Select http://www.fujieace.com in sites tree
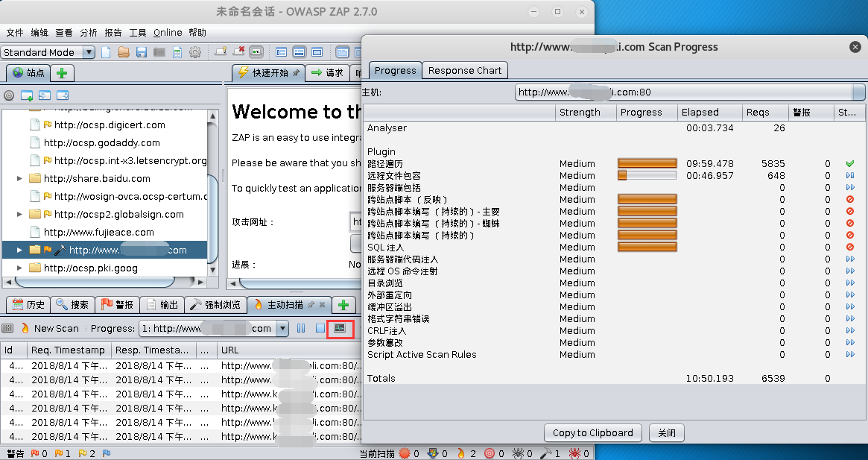 (x=98, y=232)
